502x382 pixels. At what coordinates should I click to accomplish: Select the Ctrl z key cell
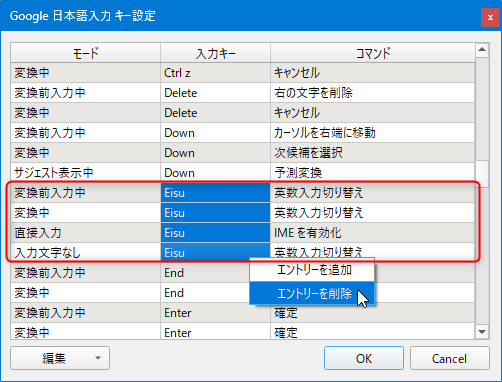pos(215,73)
